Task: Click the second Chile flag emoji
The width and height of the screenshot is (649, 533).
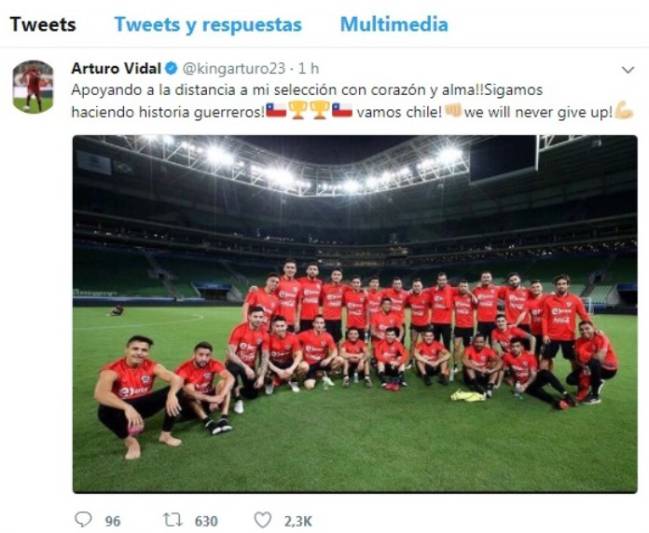Action: pyautogui.click(x=342, y=110)
